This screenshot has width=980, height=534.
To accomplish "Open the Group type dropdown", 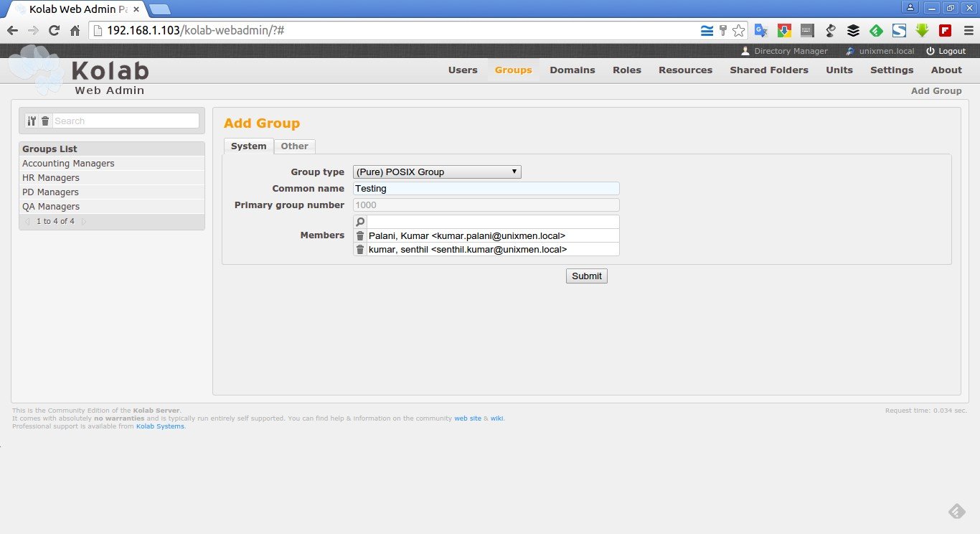I will pos(437,172).
